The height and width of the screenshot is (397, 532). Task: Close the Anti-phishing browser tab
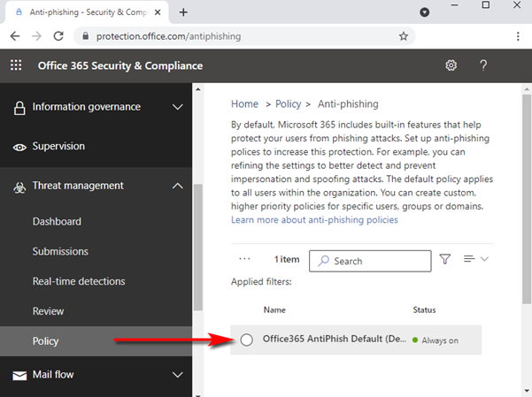[158, 12]
